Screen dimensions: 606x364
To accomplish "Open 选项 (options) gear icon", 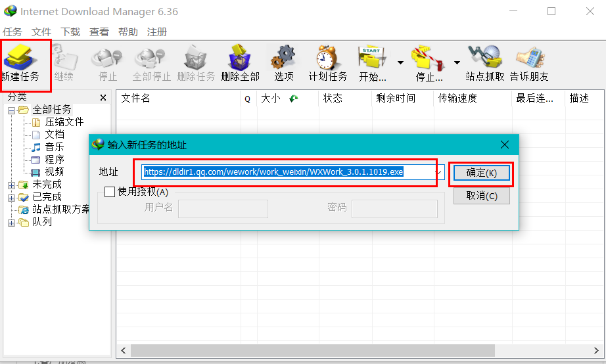I will point(284,63).
